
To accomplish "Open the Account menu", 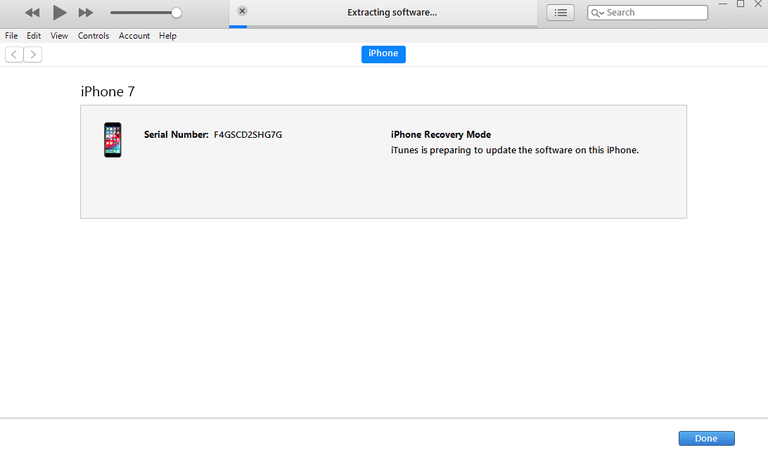I will [x=134, y=36].
